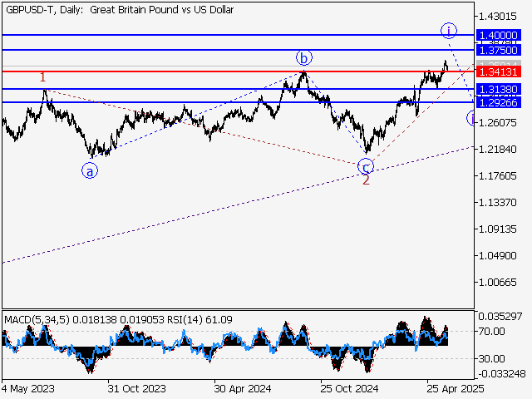Click the GBPUSD-T Daily chart title
The height and width of the screenshot is (399, 532).
coord(119,10)
